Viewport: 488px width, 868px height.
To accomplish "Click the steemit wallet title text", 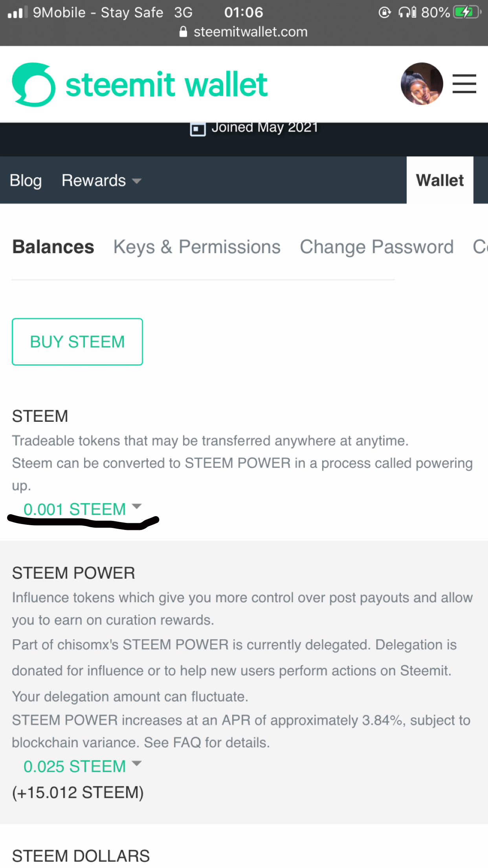I will pyautogui.click(x=167, y=85).
